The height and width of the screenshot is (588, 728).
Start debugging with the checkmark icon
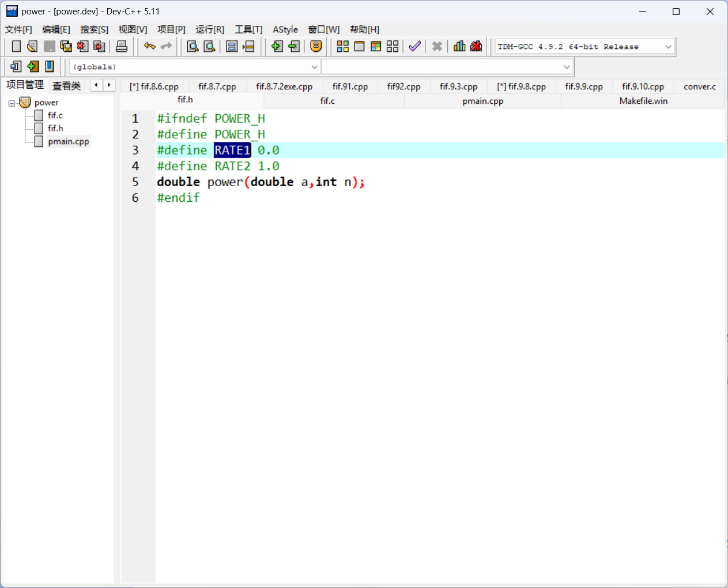[414, 47]
